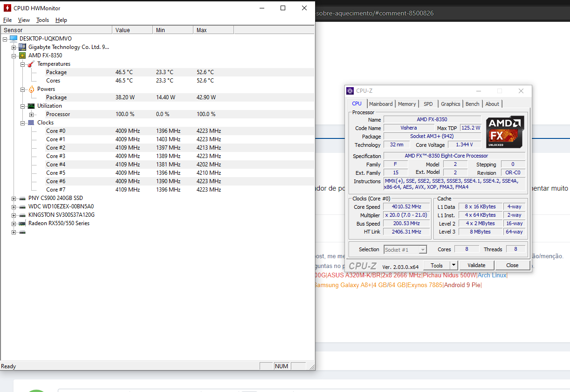Click the Core Voltage 1.344 V field
This screenshot has width=570, height=392.
click(x=464, y=144)
